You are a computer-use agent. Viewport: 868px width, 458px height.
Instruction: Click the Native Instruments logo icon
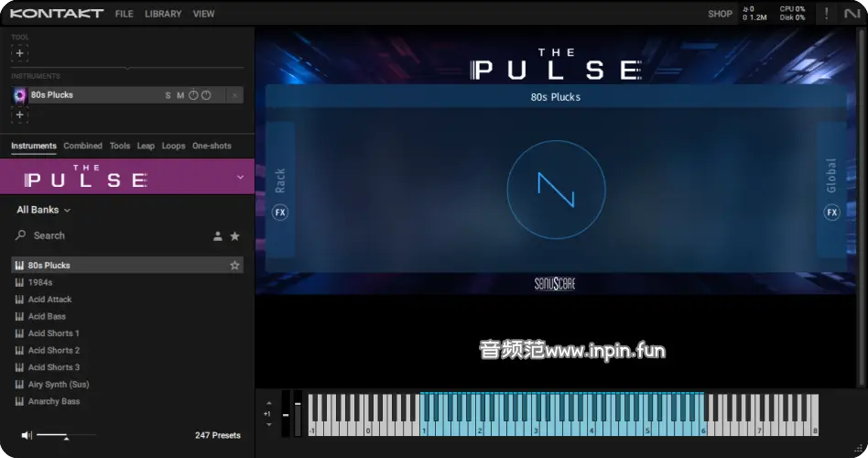852,14
